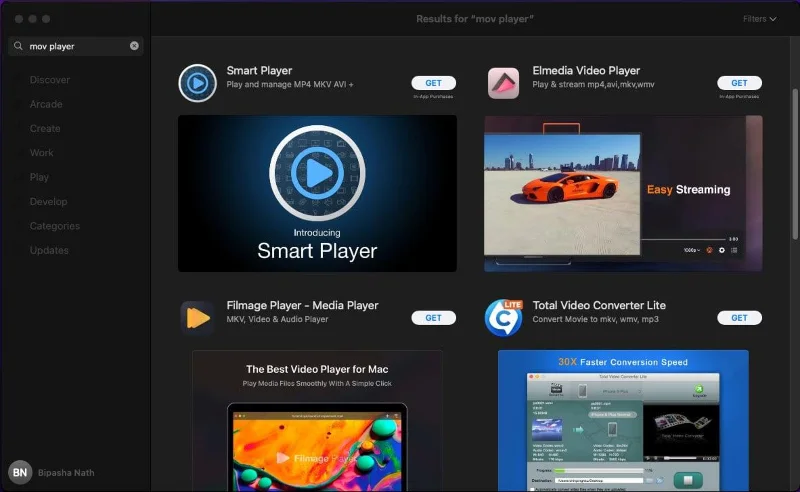Open the Work section

click(x=41, y=153)
